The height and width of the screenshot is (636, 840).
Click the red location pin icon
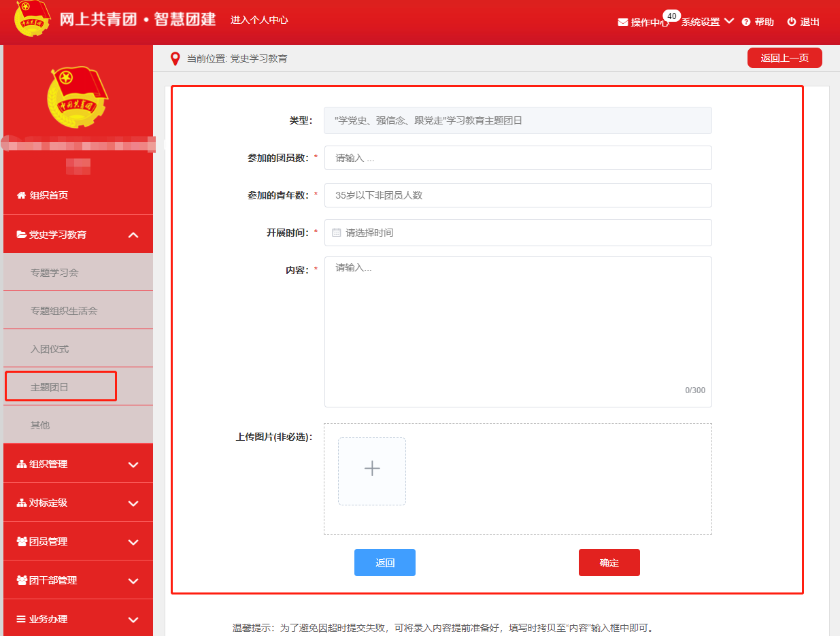pyautogui.click(x=175, y=58)
